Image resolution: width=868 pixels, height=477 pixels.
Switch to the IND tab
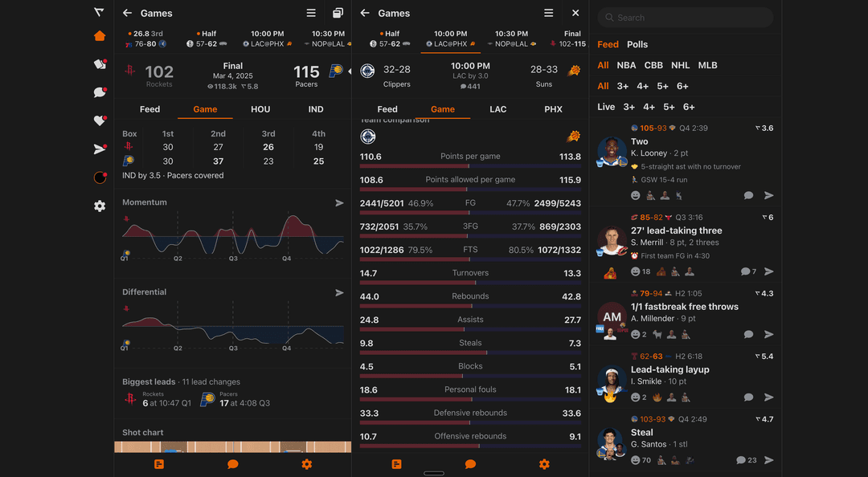(x=316, y=109)
